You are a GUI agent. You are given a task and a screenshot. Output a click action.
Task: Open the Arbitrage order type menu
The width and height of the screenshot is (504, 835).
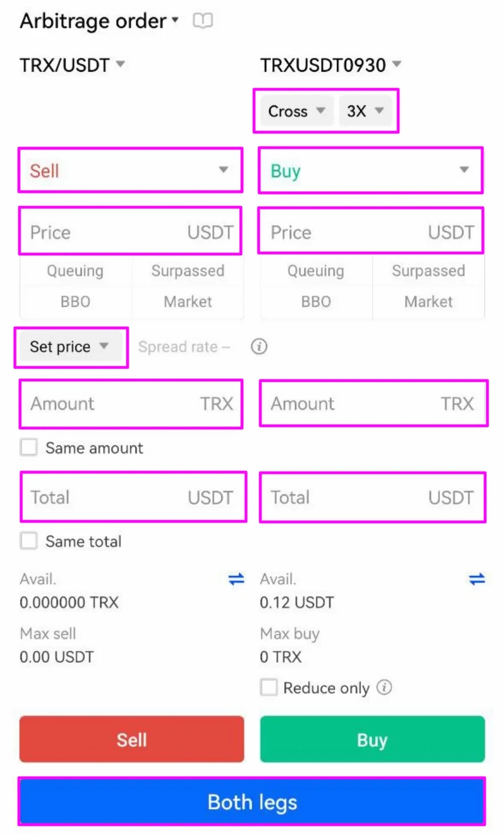tap(100, 22)
